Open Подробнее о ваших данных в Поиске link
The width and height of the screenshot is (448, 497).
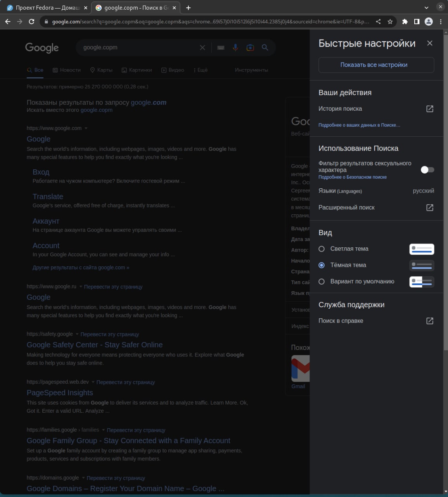click(359, 125)
